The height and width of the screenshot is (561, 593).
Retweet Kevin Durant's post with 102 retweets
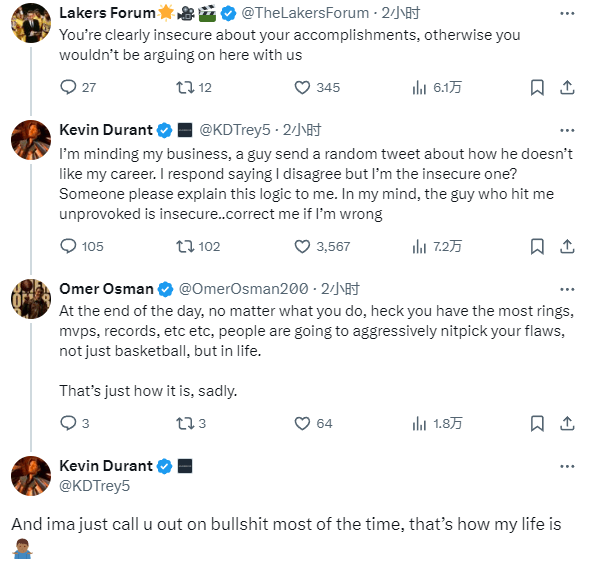[185, 247]
